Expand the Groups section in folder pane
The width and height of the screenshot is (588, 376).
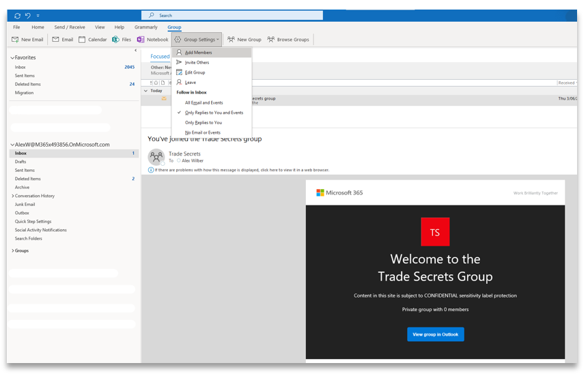(x=12, y=250)
